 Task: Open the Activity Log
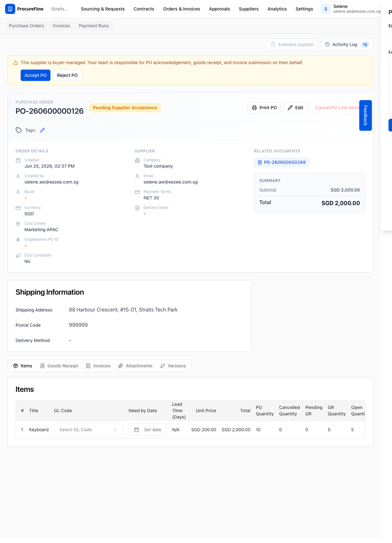point(347,44)
